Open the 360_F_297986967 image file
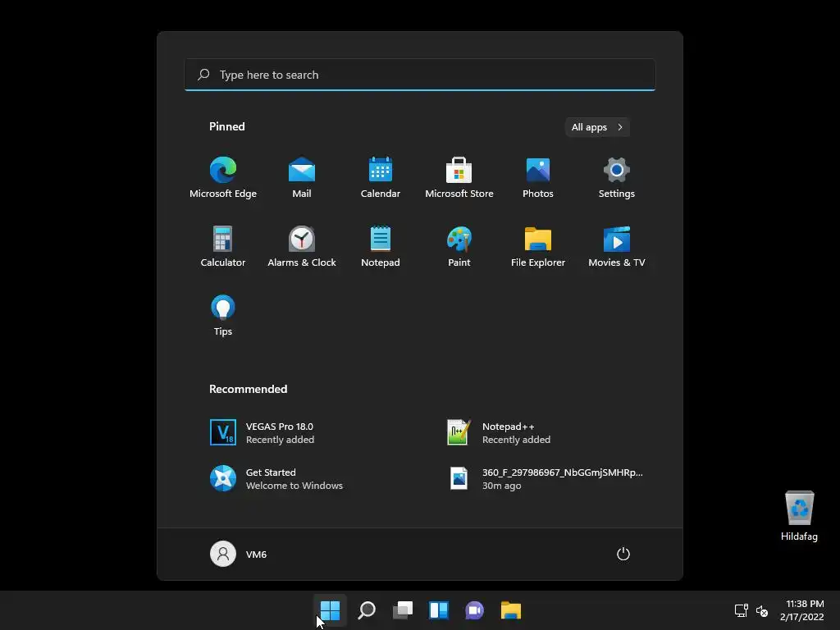Image resolution: width=840 pixels, height=630 pixels. 546,478
